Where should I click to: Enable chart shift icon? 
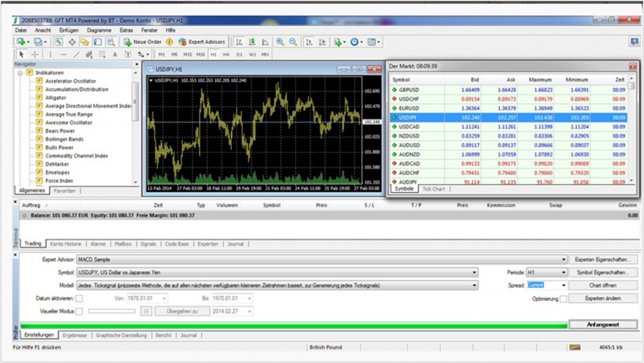[x=323, y=42]
